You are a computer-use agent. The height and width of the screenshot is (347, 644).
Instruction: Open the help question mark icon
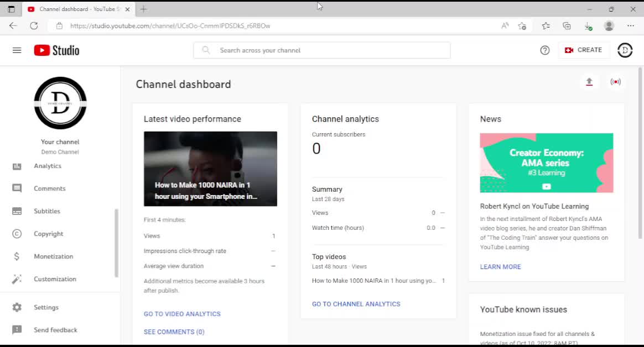click(x=544, y=50)
